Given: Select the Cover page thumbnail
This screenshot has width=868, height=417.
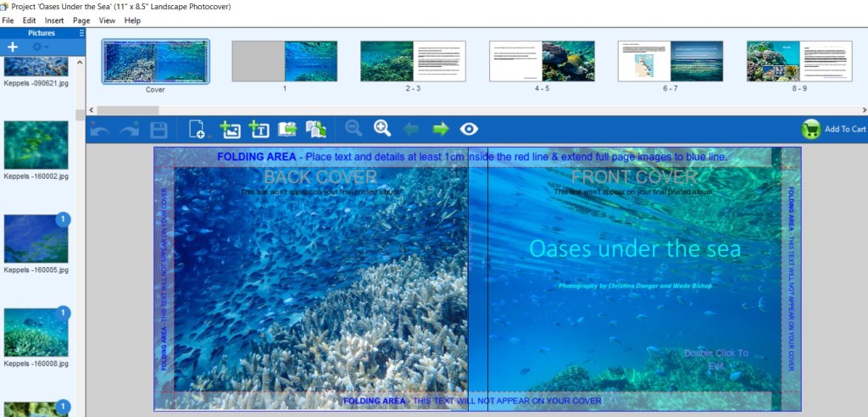Looking at the screenshot, I should 155,61.
